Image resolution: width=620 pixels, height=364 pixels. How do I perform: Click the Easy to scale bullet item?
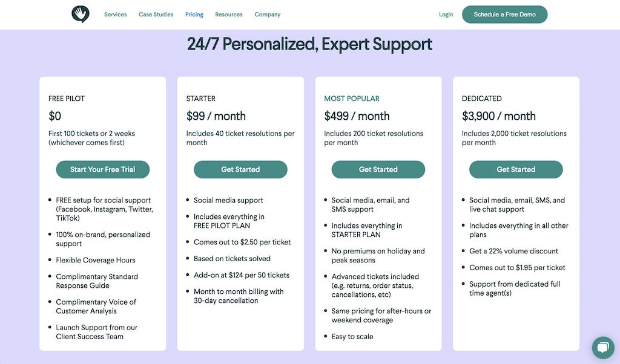(x=352, y=336)
